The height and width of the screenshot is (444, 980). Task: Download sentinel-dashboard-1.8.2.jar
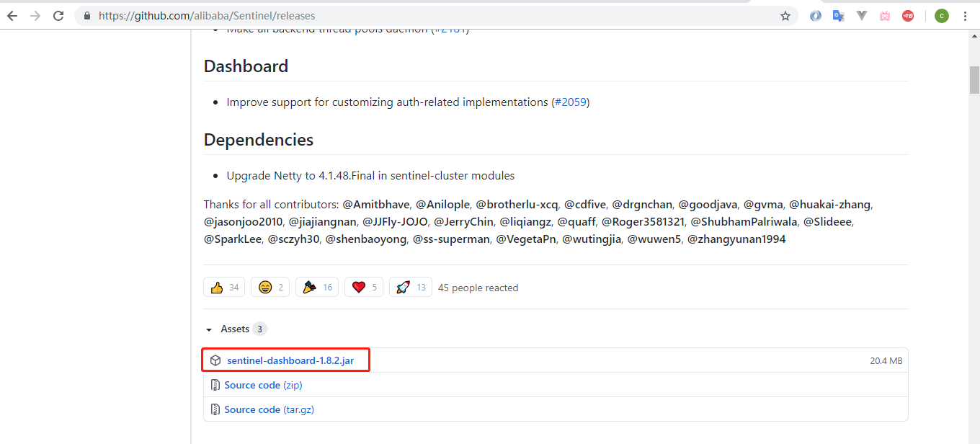point(290,360)
